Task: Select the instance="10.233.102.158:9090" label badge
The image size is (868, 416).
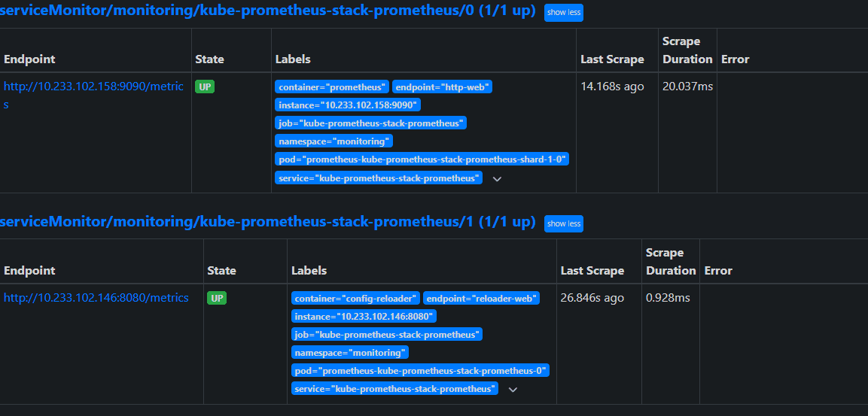Action: pos(348,105)
